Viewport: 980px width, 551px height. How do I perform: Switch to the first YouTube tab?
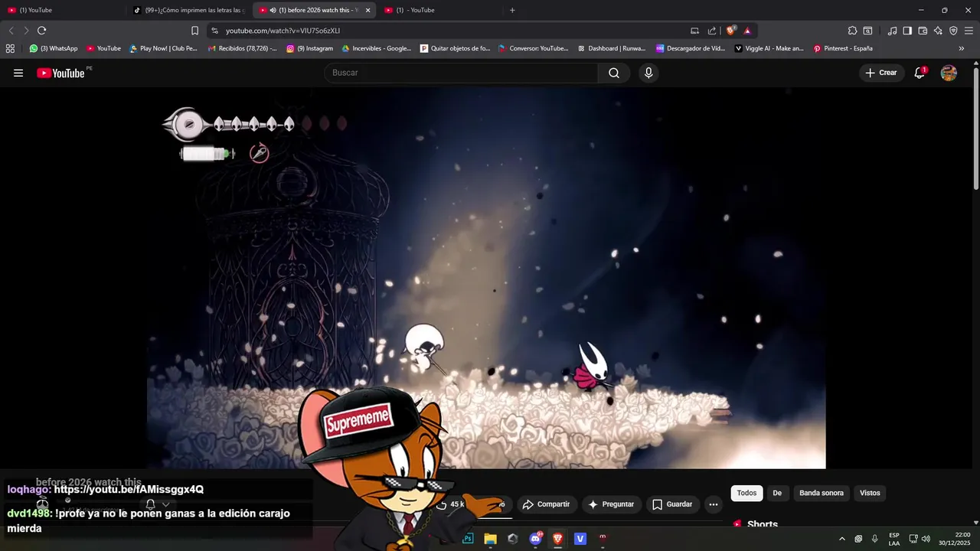click(x=61, y=10)
